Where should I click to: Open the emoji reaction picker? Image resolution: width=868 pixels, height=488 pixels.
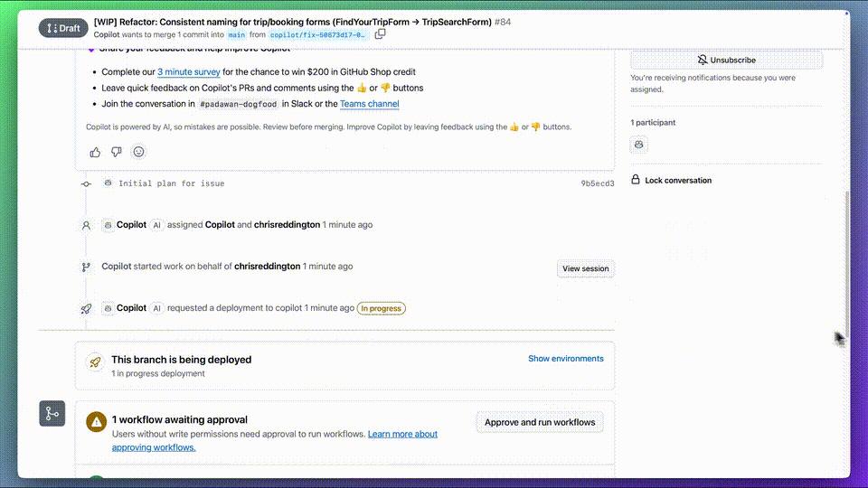pyautogui.click(x=138, y=152)
